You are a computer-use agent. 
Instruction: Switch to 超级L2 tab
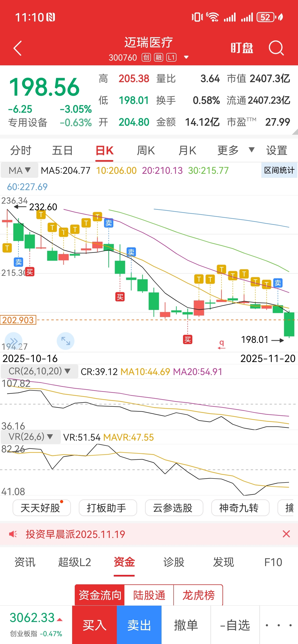point(74,562)
